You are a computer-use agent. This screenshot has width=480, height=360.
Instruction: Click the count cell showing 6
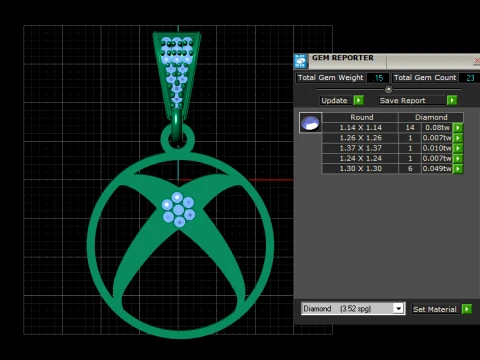click(x=410, y=169)
